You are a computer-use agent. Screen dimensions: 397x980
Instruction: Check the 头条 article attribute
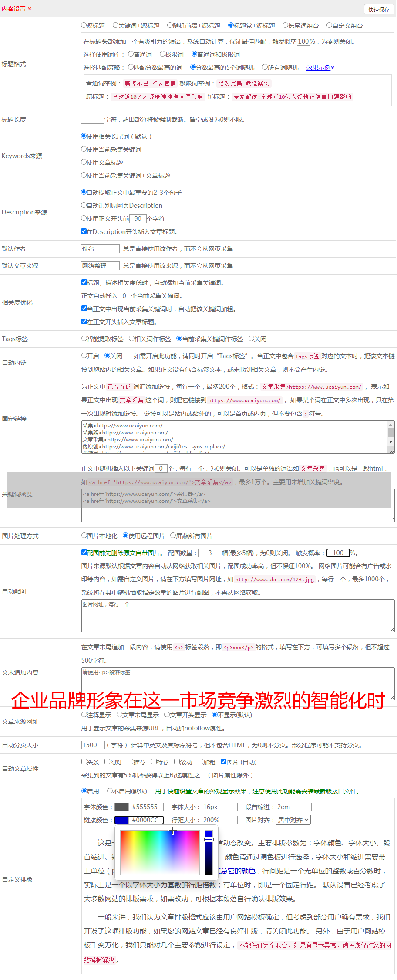84,762
